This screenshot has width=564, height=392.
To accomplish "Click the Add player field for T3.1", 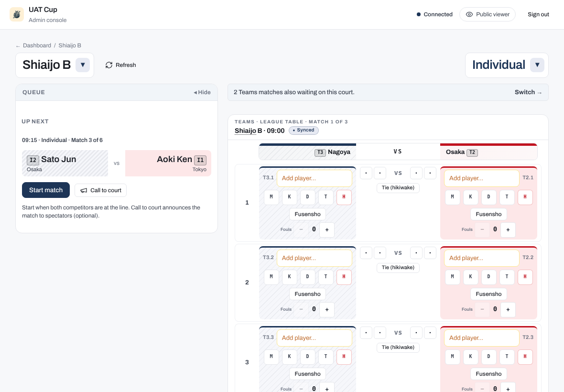I will pyautogui.click(x=315, y=178).
